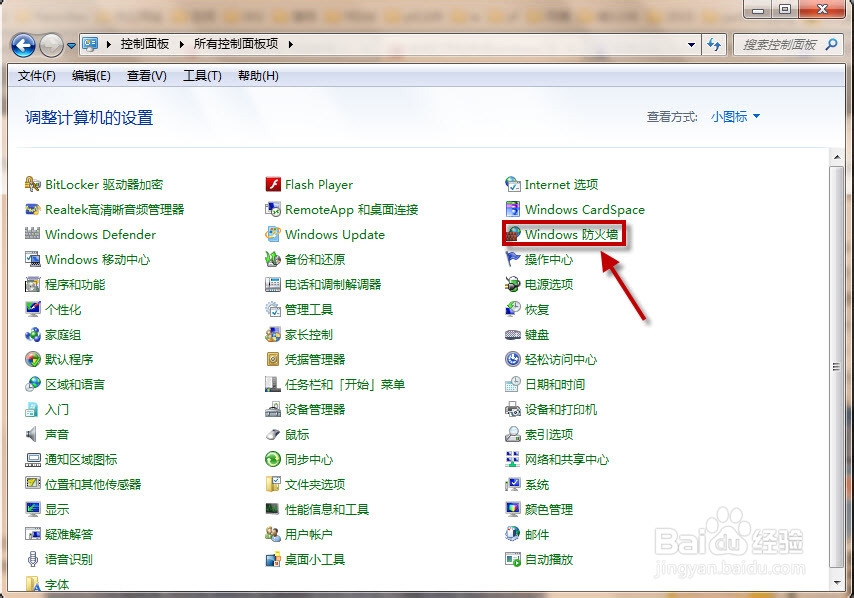854x598 pixels.
Task: Click the Windows 防火墙 brick wall icon
Action: point(513,234)
